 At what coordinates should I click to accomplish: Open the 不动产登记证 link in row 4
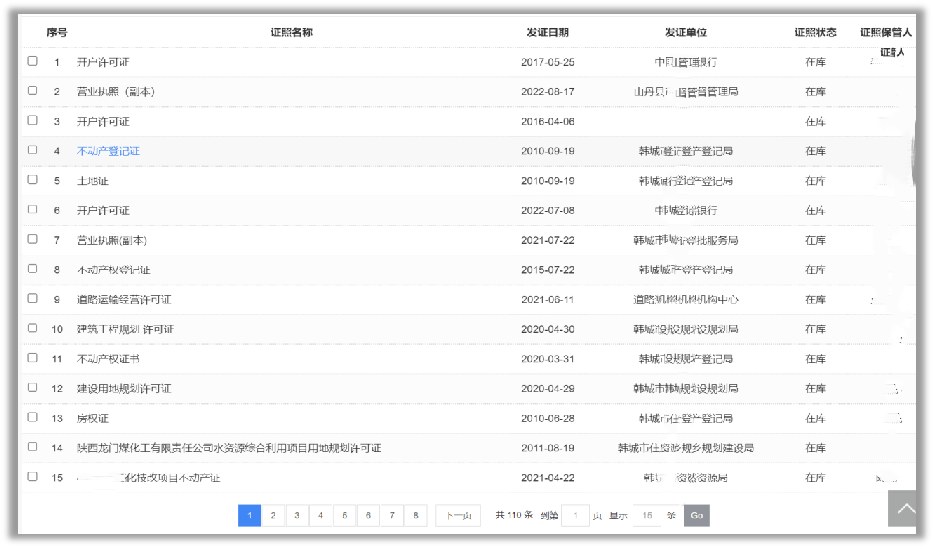click(109, 151)
